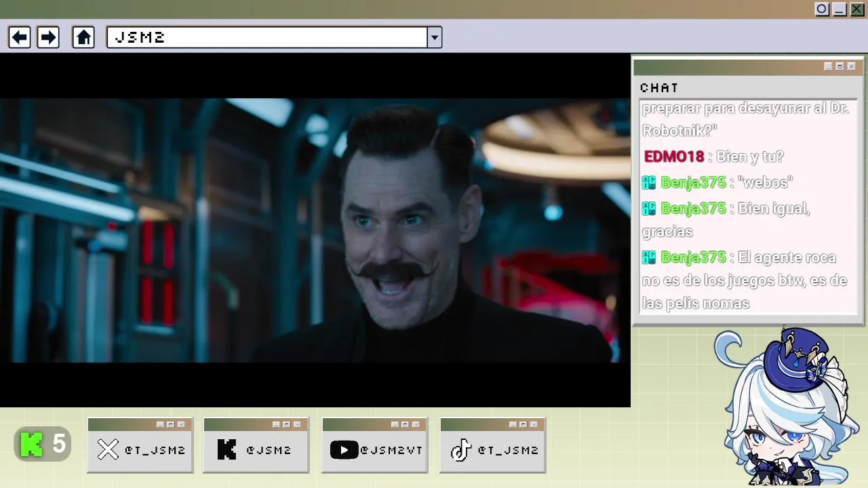868x488 pixels.
Task: Click the JSM2 address input field
Action: tap(267, 37)
